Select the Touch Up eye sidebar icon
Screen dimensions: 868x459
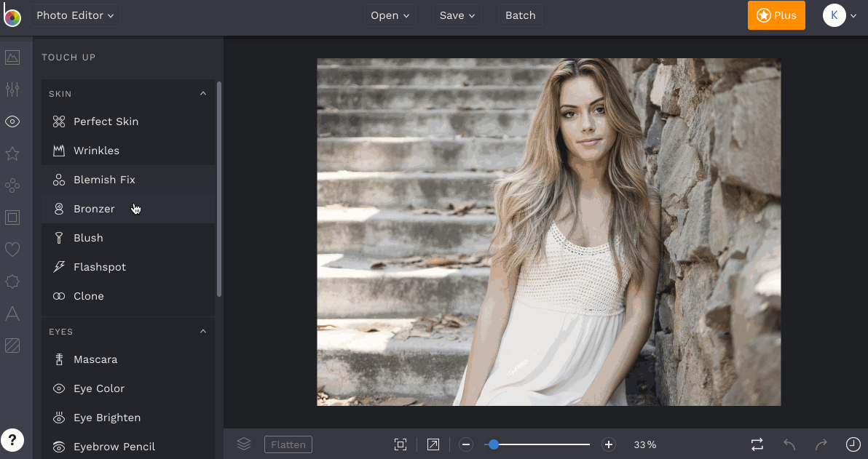pyautogui.click(x=12, y=121)
